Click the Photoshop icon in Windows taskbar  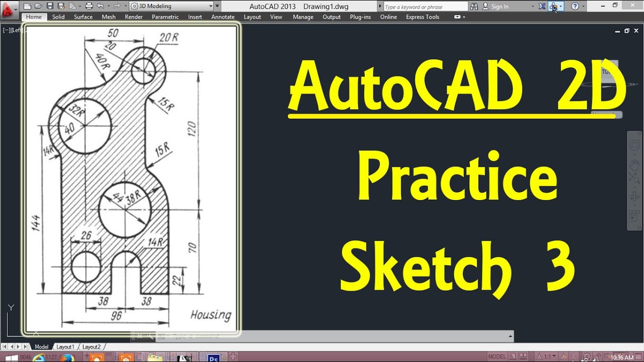coord(213,358)
